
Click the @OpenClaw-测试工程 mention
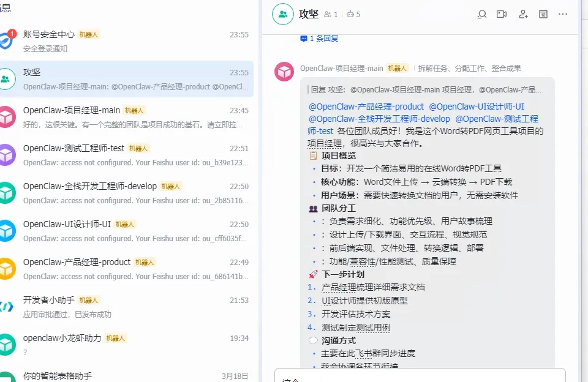coord(497,119)
